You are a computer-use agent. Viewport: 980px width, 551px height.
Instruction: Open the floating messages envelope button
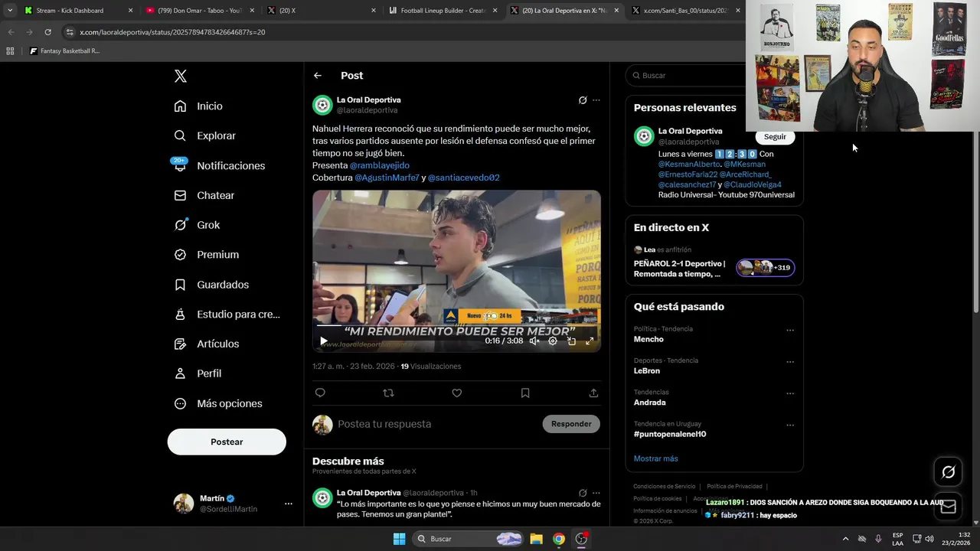coord(949,507)
